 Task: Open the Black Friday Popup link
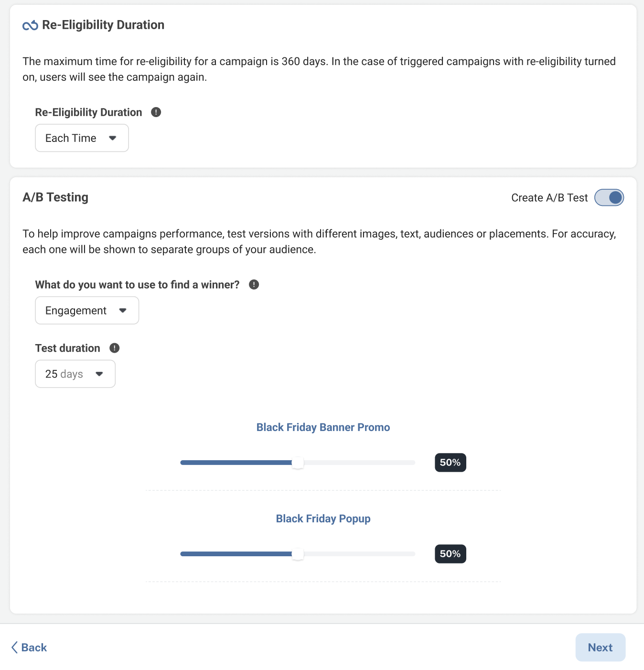point(323,519)
